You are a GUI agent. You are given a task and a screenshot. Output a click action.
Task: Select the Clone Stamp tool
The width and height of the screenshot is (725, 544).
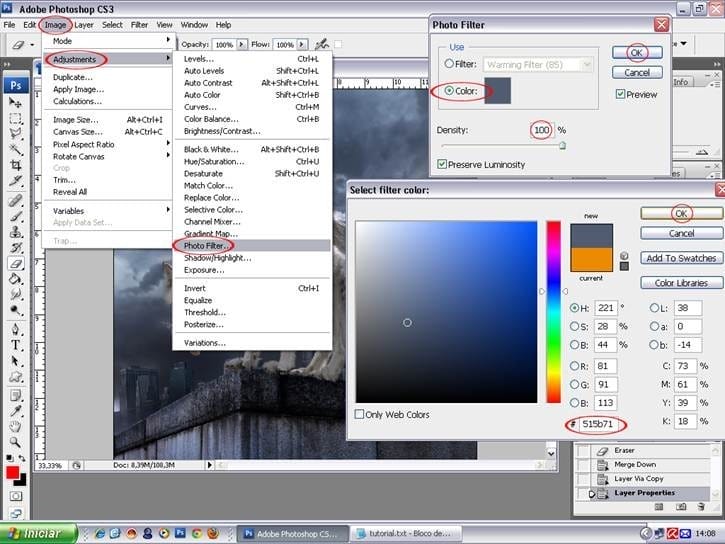[x=15, y=232]
